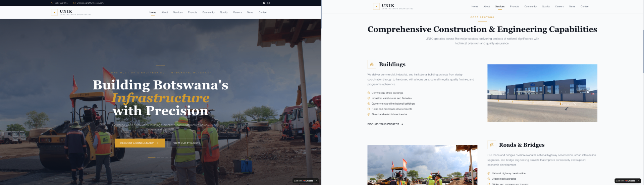The height and width of the screenshot is (185, 644).
Task: Click the View Our Projects button
Action: pyautogui.click(x=187, y=143)
